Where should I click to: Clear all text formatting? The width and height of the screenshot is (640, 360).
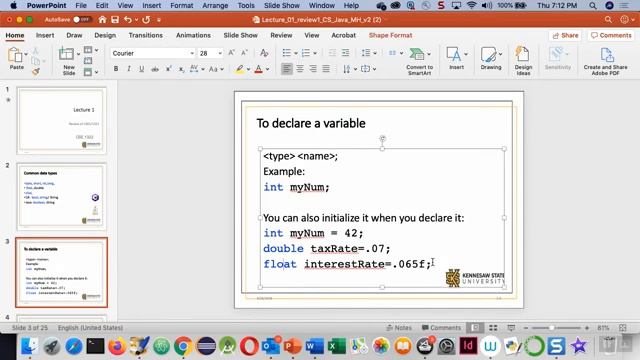point(264,53)
